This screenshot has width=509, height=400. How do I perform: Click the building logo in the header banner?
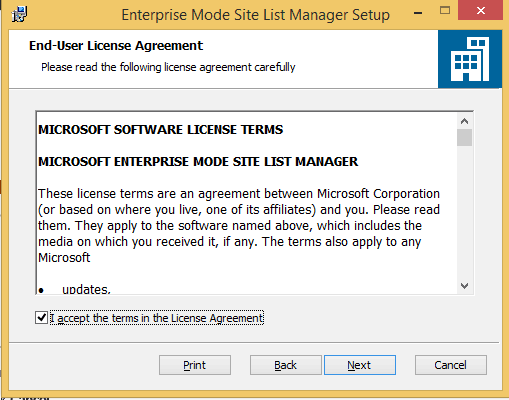470,59
